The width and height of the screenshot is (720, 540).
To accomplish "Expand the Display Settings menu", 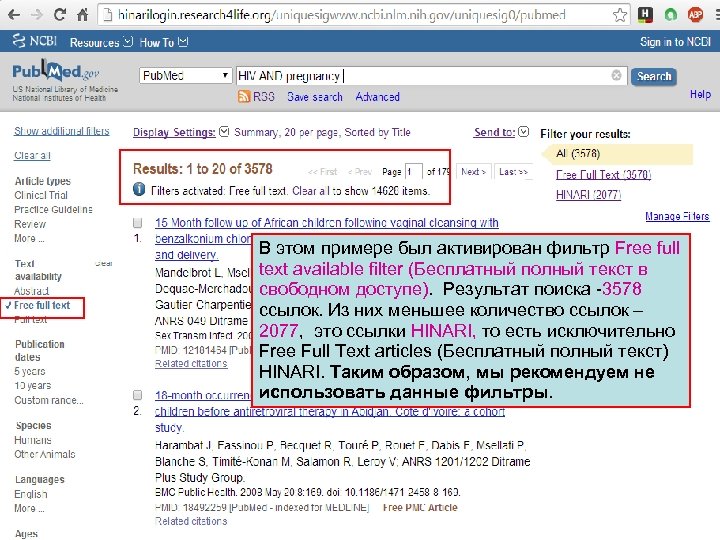I will click(x=180, y=132).
